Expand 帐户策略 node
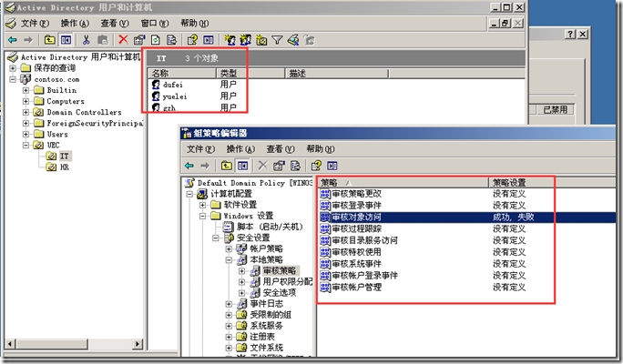 pyautogui.click(x=229, y=249)
